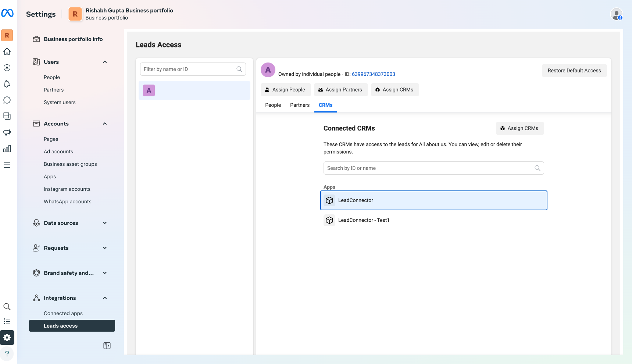Click Rishabh Gupta Business portfolio title
The height and width of the screenshot is (364, 632).
click(x=129, y=10)
